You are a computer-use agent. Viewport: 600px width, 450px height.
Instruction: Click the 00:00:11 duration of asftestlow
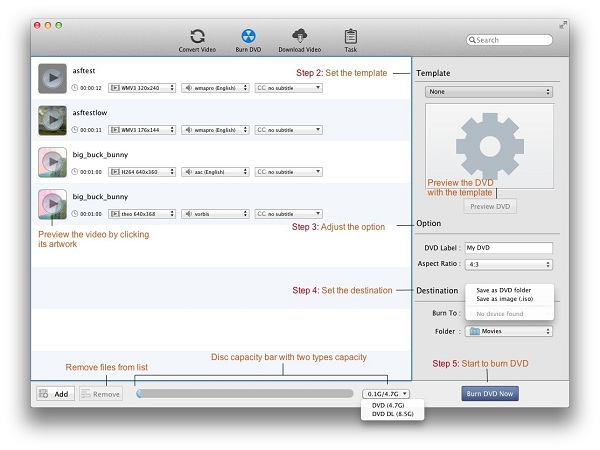91,130
